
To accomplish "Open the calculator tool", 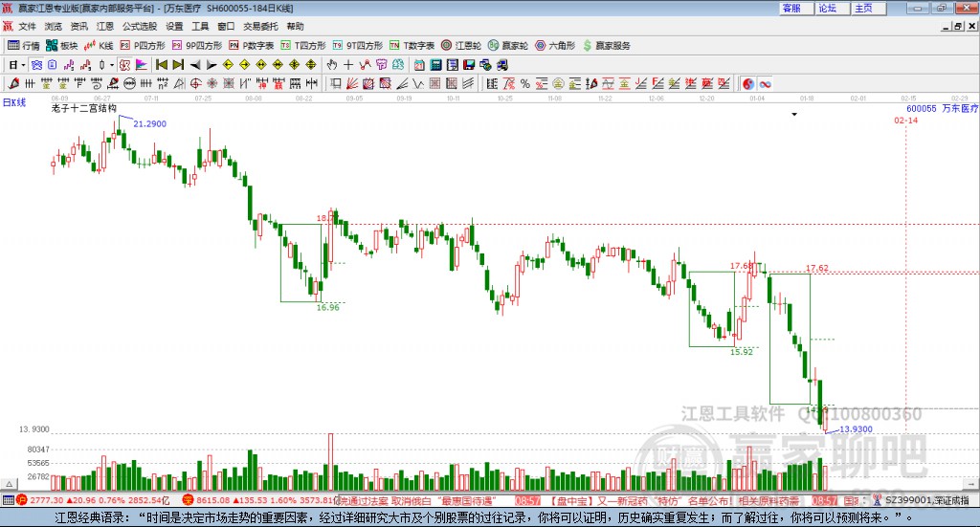I will 435,65.
